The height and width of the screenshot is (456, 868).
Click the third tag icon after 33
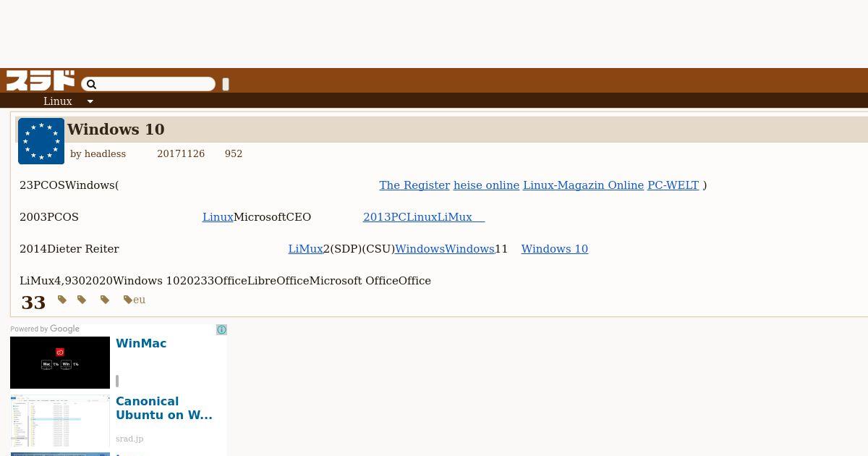pos(105,299)
